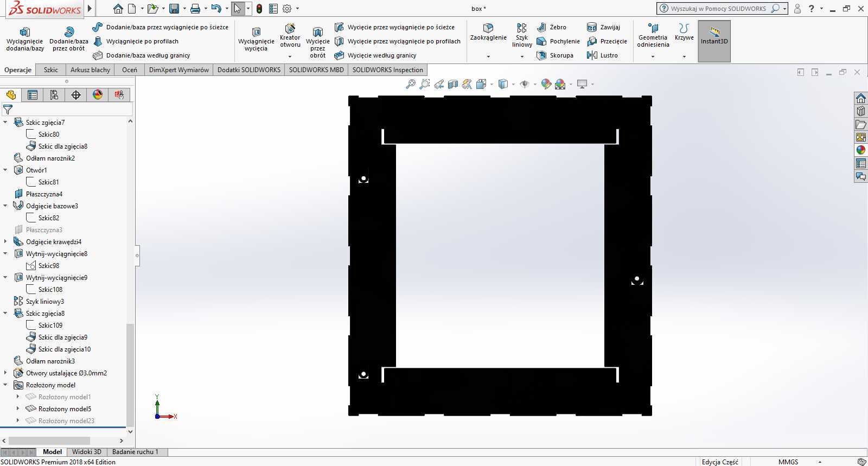Viewport: 868px width, 466px height.
Task: Click the feature tree vertical scrollbar
Action: (130, 375)
